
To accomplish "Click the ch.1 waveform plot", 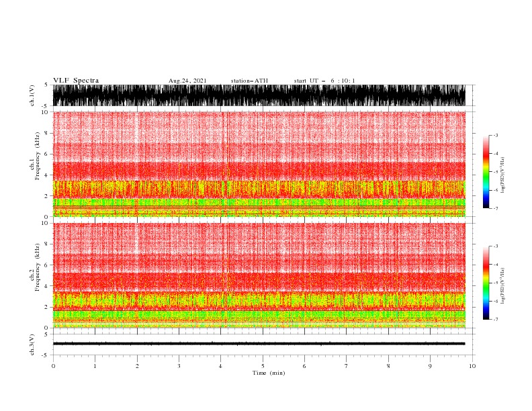I will [x=259, y=95].
